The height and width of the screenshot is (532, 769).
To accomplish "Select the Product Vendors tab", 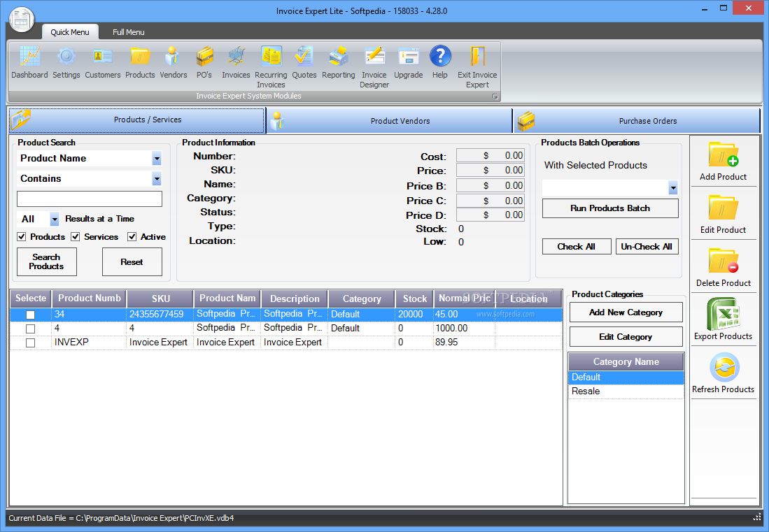I will click(x=390, y=121).
